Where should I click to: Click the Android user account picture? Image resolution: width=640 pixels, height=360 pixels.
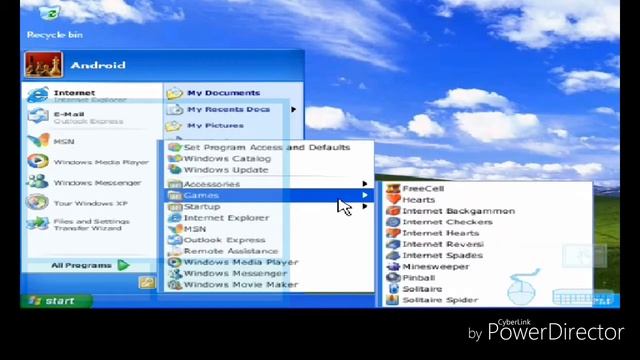point(44,65)
